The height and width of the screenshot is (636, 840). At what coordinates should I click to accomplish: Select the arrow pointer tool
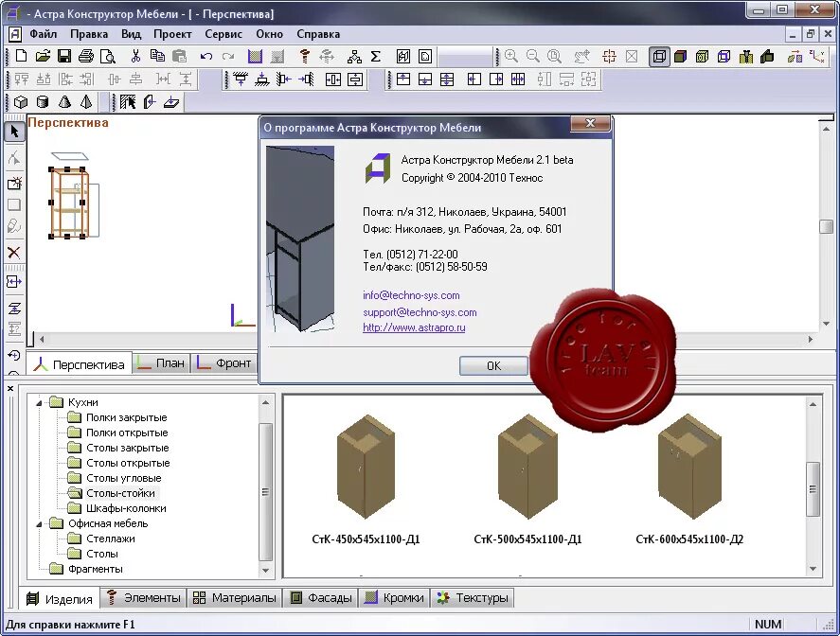point(14,132)
